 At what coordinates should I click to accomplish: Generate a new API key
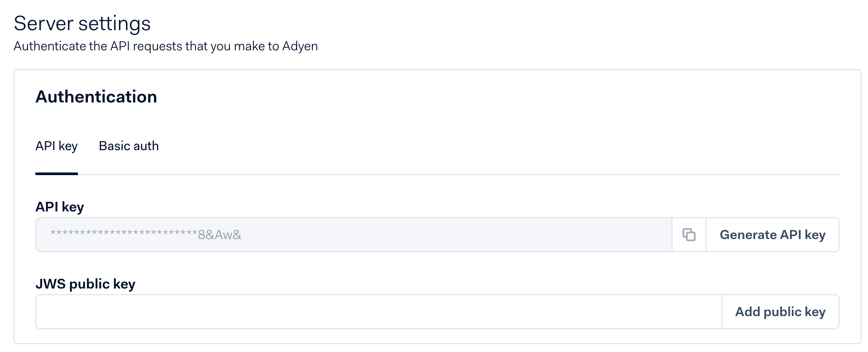772,235
